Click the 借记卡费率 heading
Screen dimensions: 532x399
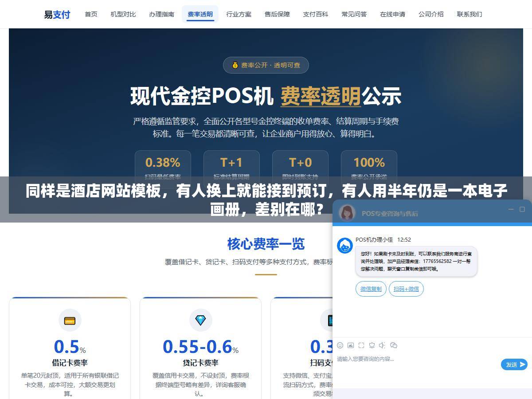pyautogui.click(x=70, y=363)
